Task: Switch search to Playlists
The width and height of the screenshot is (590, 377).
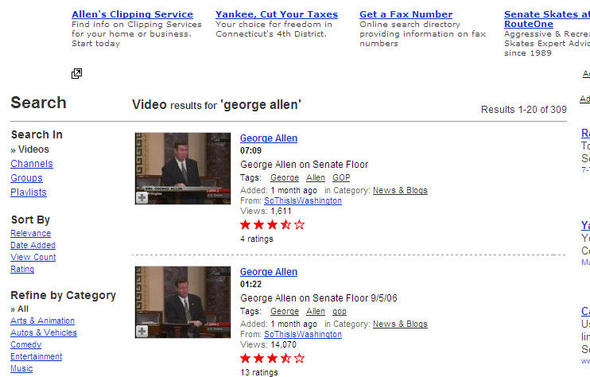Action: tap(29, 192)
